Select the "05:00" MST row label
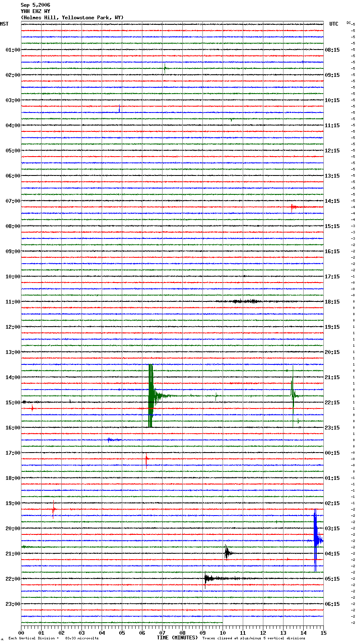357x644 pixels. point(13,151)
